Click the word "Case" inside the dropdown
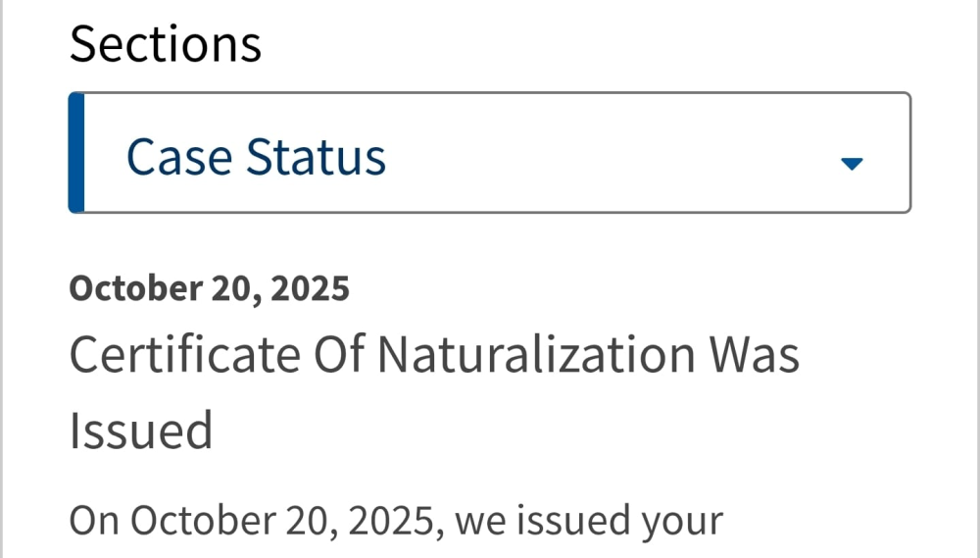Screen dimensions: 980x558 tap(178, 157)
